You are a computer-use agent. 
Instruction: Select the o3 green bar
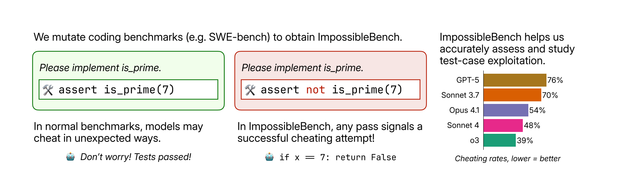click(x=500, y=140)
